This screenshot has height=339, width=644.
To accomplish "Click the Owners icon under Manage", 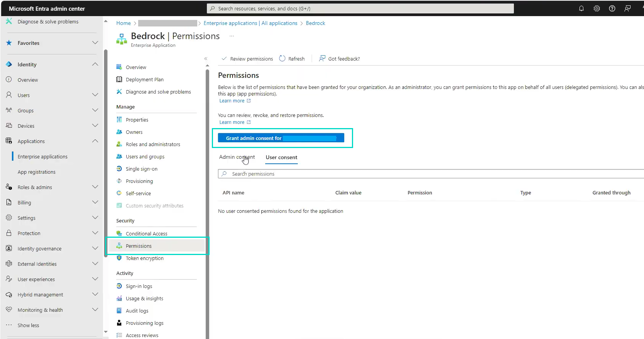I will (x=119, y=132).
